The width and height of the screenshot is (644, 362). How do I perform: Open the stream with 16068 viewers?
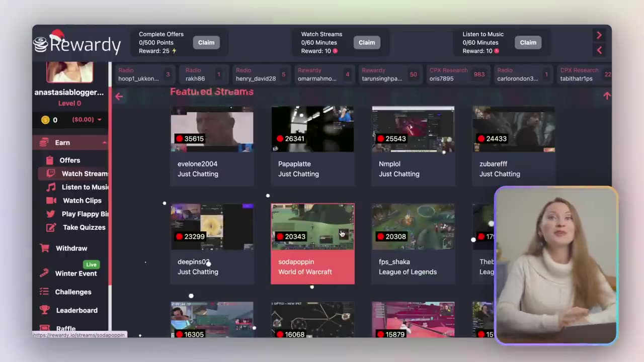point(312,320)
